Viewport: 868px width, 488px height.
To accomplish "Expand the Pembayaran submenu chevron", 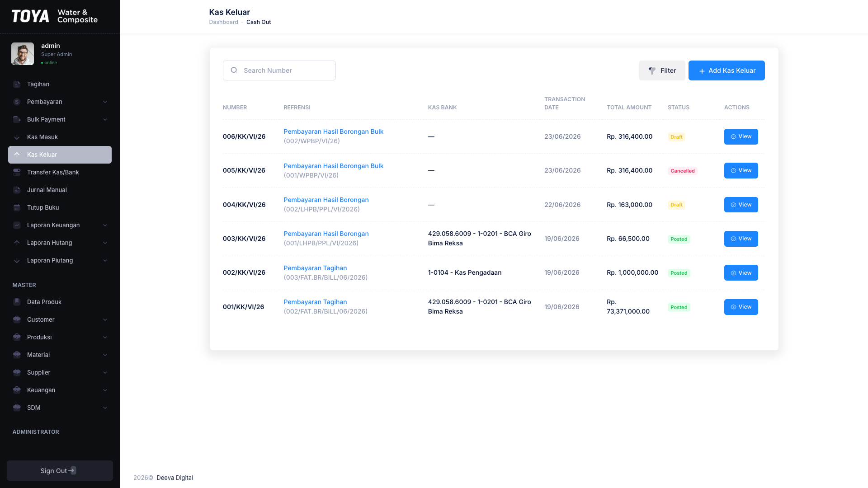I will (105, 102).
